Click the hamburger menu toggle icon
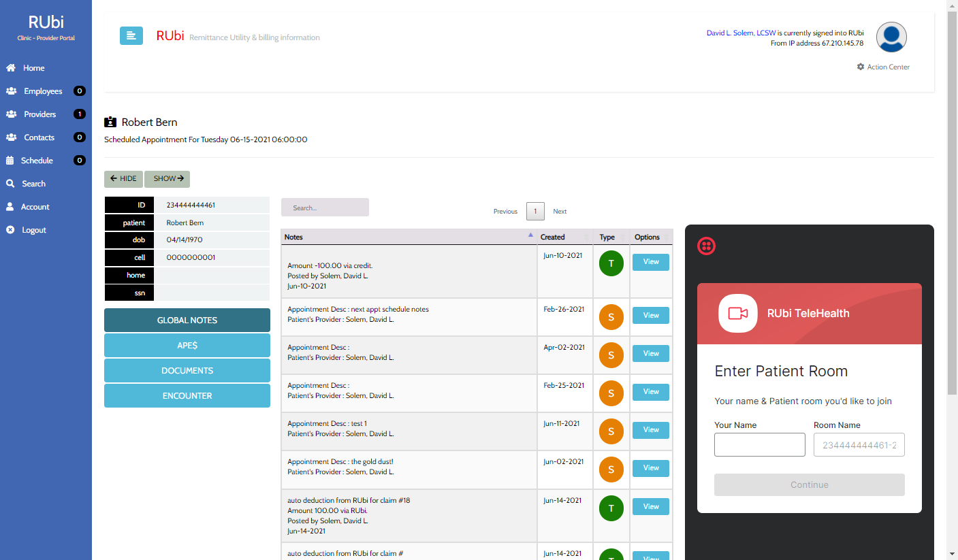 [x=131, y=36]
